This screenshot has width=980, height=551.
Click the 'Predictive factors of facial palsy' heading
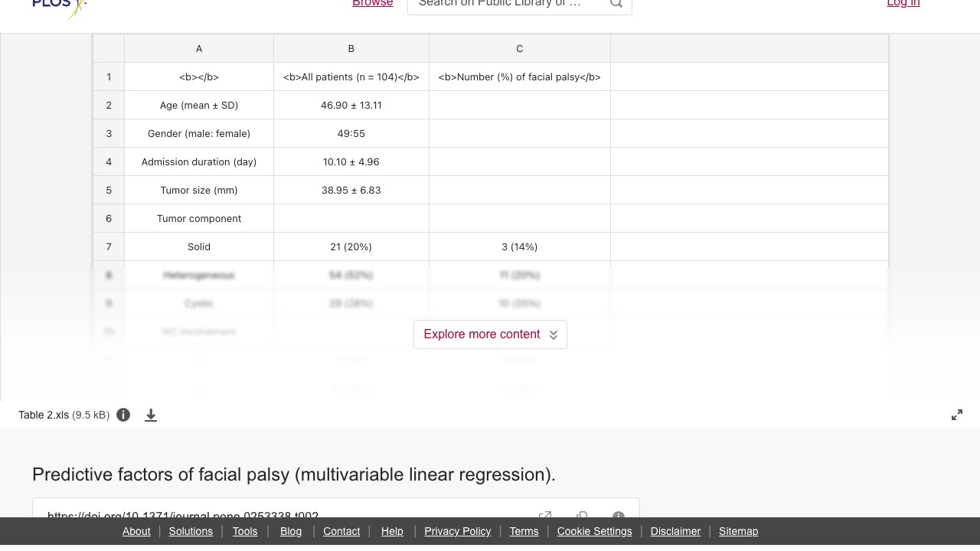point(294,474)
